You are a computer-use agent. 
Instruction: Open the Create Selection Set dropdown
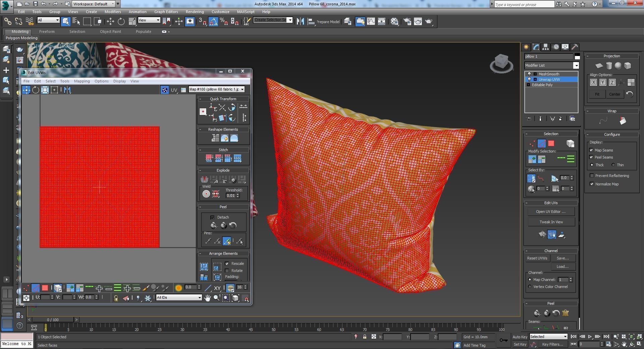click(273, 20)
